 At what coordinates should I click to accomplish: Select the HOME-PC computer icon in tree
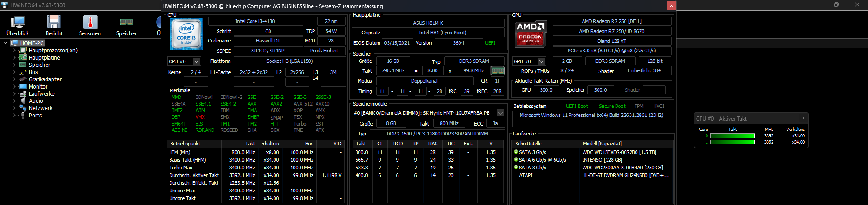pyautogui.click(x=14, y=43)
